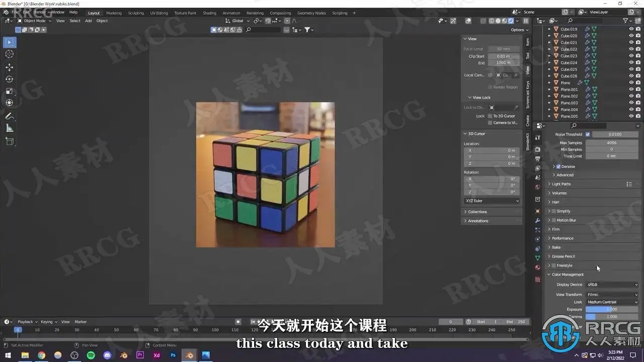The height and width of the screenshot is (362, 644).
Task: Open Spotify from the taskbar
Action: click(x=91, y=355)
